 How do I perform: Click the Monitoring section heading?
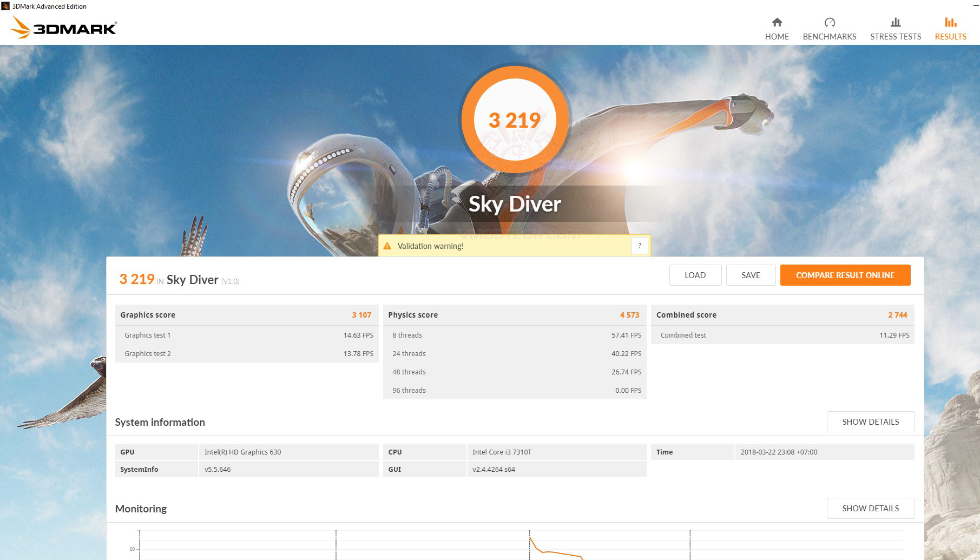tap(141, 509)
